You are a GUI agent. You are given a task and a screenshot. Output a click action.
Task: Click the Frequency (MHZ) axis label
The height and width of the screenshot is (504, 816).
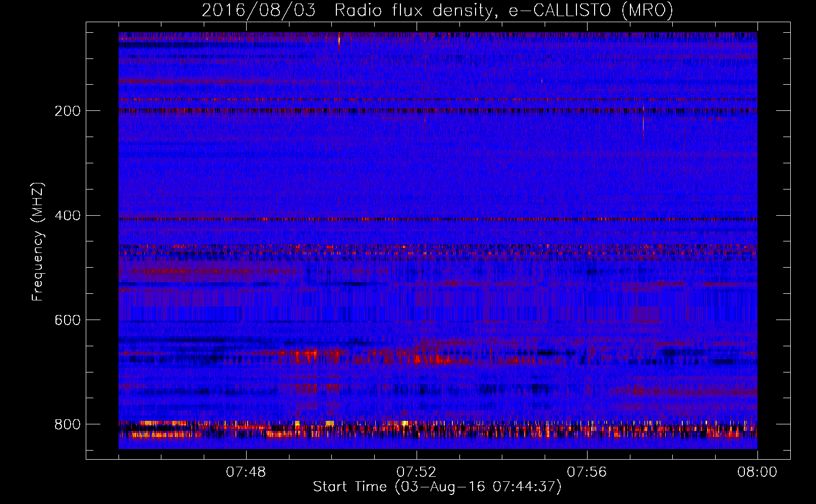(37, 242)
